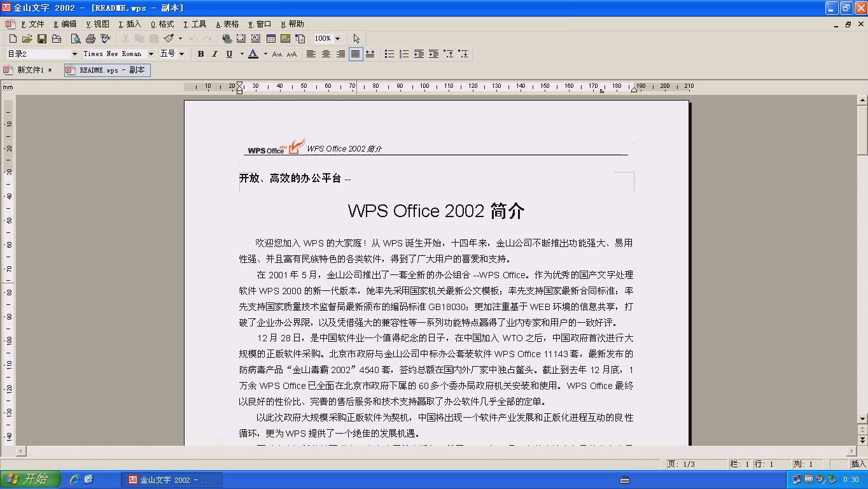Click the horizontal scrollbar right arrow
The height and width of the screenshot is (489, 868).
pyautogui.click(x=851, y=451)
